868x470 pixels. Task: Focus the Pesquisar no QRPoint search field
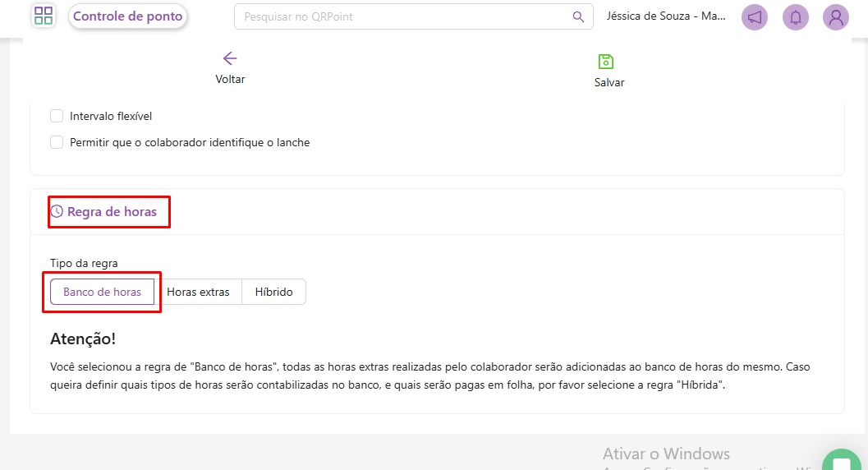402,16
